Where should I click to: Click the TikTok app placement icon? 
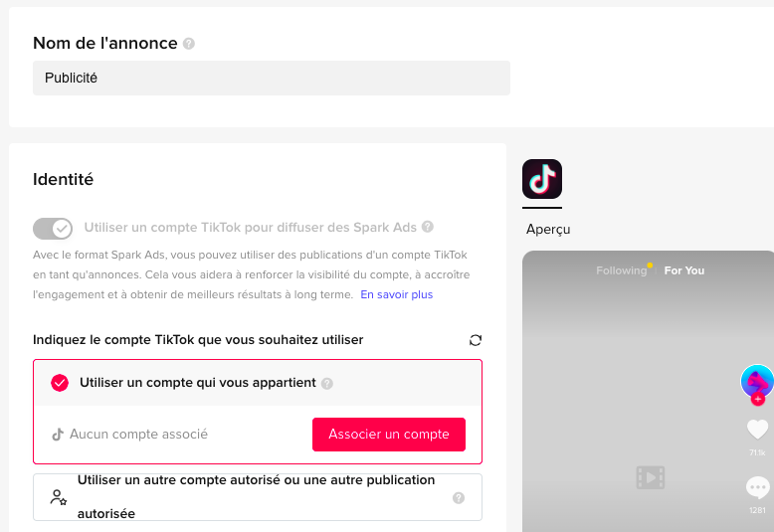coord(542,179)
